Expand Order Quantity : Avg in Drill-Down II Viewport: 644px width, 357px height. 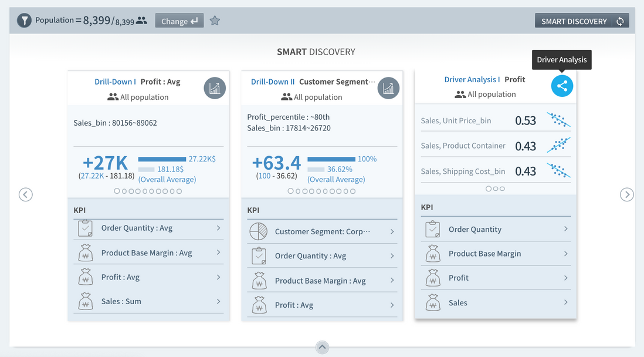tap(323, 256)
